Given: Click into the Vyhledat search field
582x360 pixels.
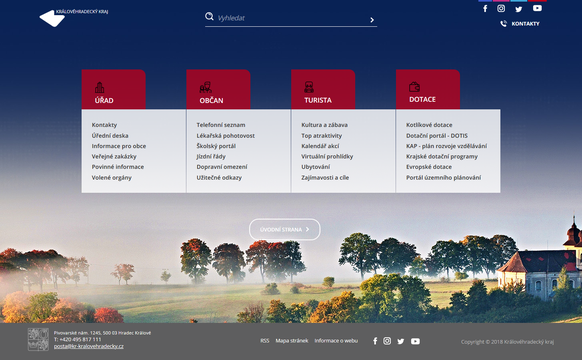Looking at the screenshot, I should click(x=291, y=18).
